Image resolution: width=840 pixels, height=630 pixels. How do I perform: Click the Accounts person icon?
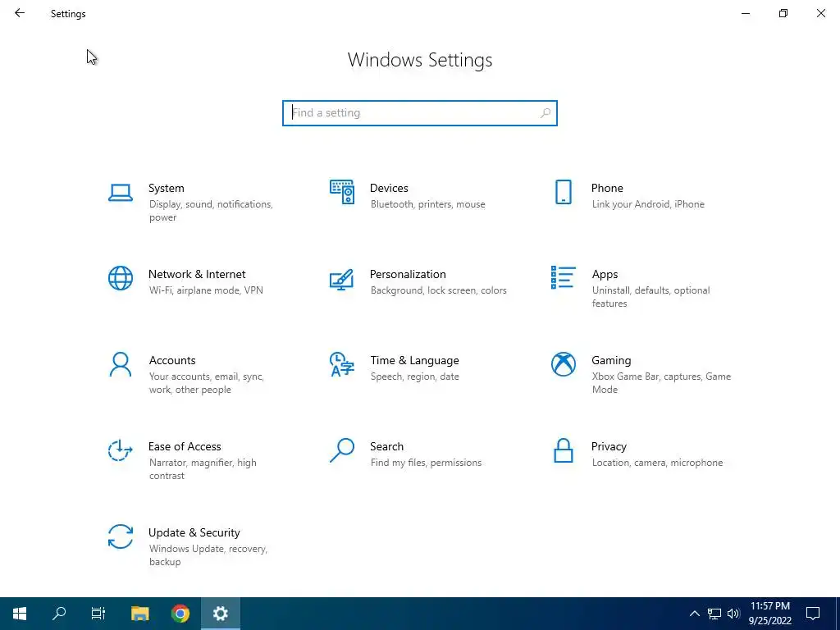point(120,364)
